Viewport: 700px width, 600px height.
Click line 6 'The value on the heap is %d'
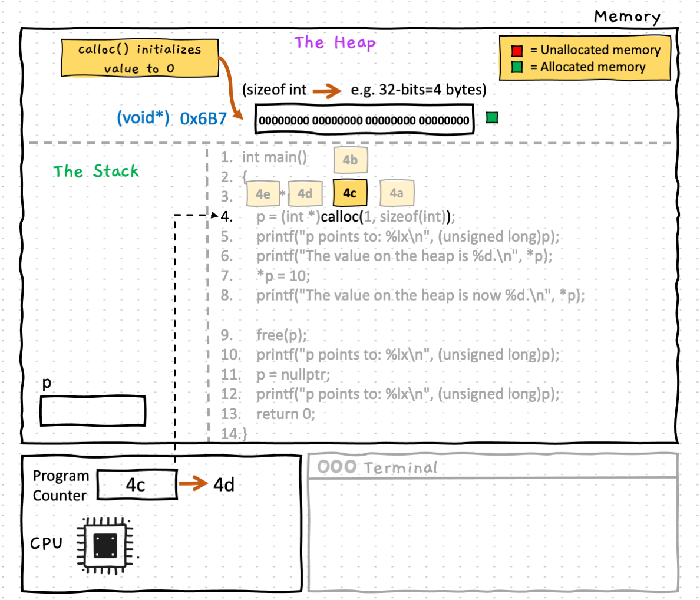click(x=404, y=256)
